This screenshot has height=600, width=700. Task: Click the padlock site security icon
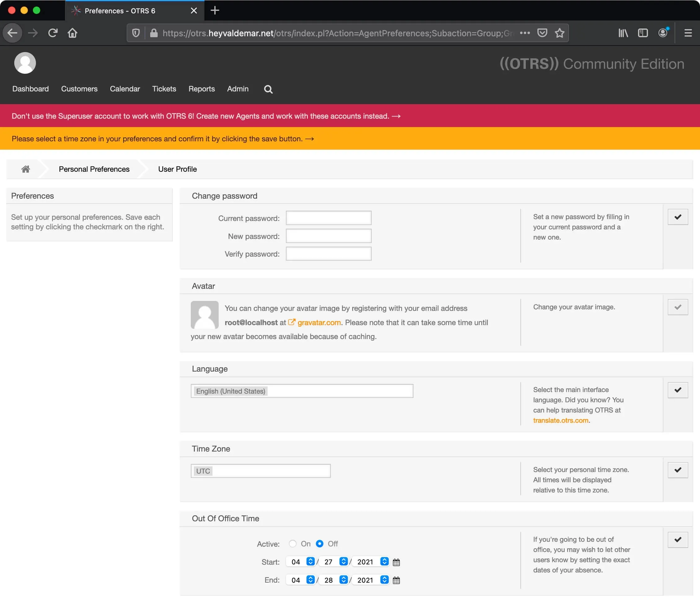[154, 33]
